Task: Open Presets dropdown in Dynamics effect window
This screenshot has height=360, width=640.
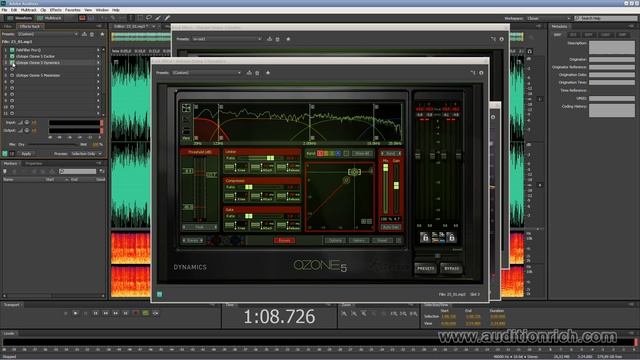Action: pyautogui.click(x=207, y=73)
